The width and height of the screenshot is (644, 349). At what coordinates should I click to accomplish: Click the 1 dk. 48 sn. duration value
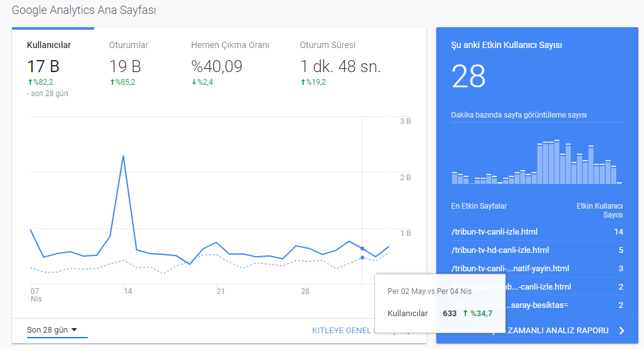point(340,66)
